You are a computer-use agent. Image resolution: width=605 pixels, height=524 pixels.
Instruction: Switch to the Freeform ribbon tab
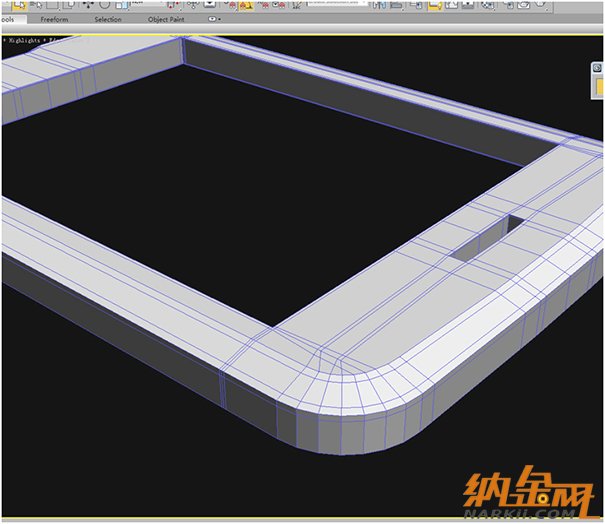point(54,19)
